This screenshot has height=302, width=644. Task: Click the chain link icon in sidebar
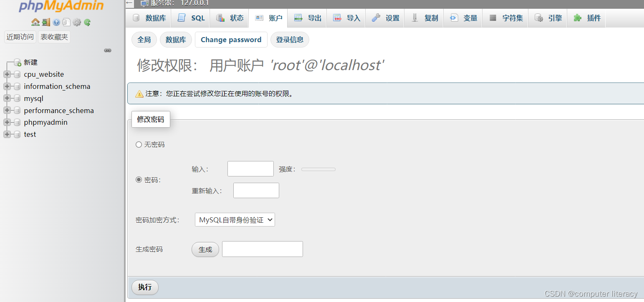[x=108, y=50]
